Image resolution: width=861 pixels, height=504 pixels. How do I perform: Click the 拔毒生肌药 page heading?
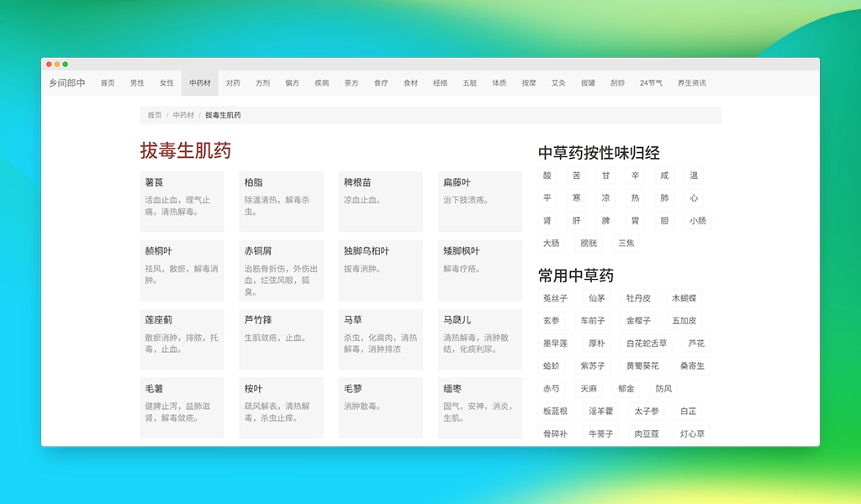186,151
